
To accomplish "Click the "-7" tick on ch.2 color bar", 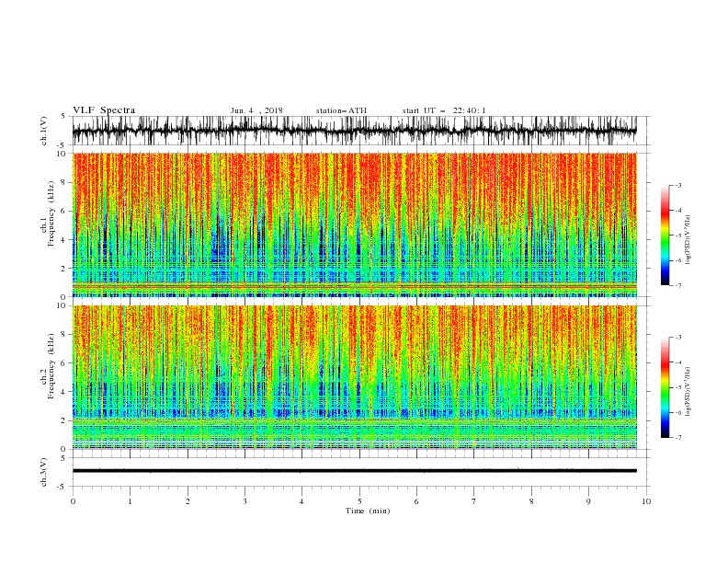I will pyautogui.click(x=677, y=438).
